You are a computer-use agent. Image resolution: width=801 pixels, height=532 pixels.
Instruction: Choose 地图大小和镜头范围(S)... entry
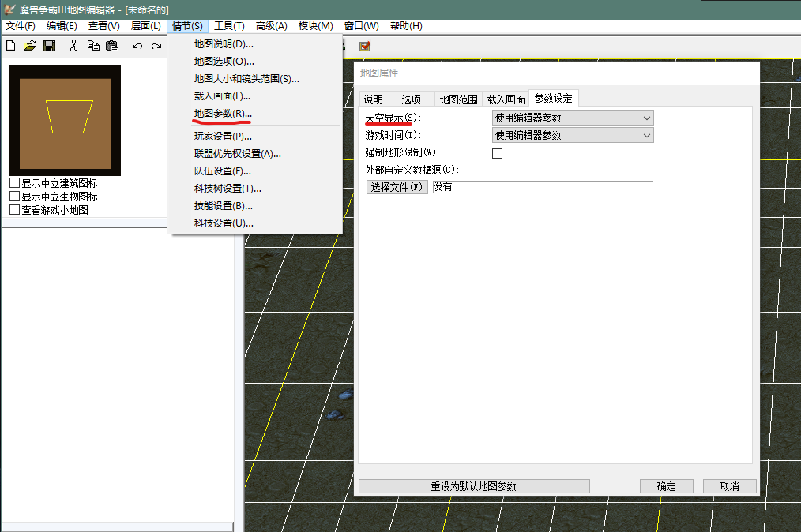(x=255, y=79)
